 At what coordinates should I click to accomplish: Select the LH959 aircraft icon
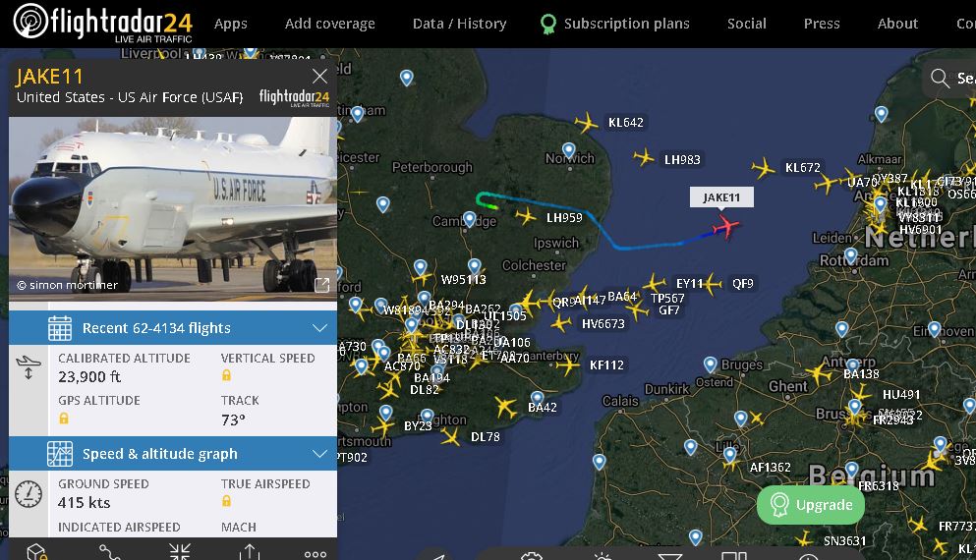click(x=526, y=216)
